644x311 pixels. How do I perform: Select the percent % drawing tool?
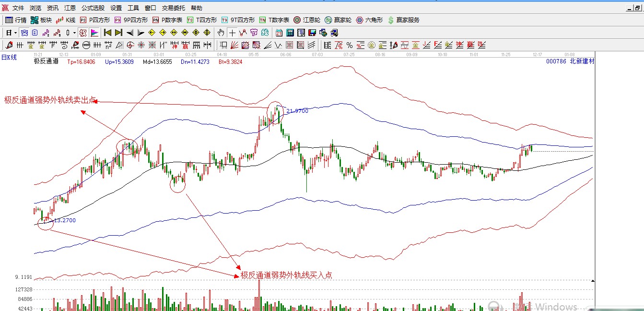(x=350, y=45)
